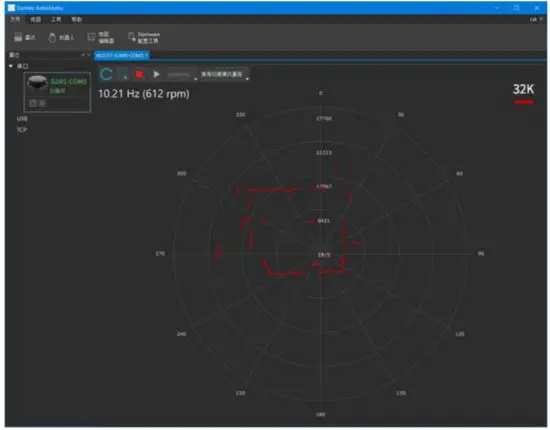Start scanning with the play button
The image size is (550, 430).
(156, 74)
